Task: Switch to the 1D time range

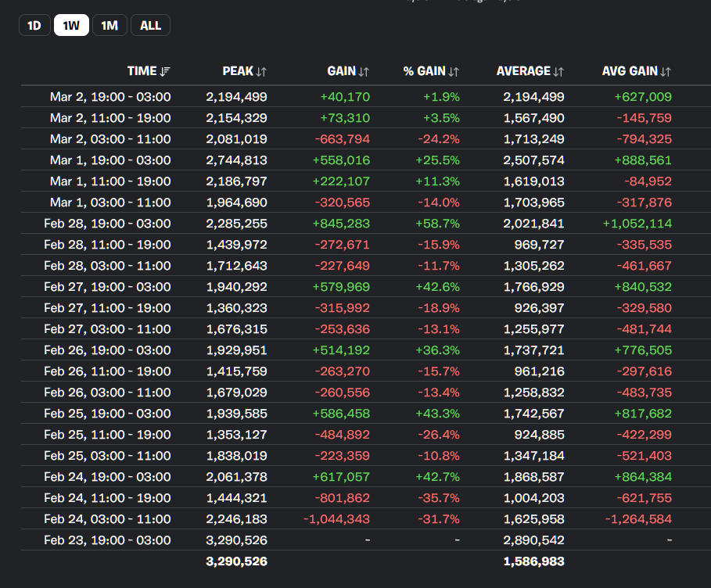Action: pyautogui.click(x=34, y=25)
